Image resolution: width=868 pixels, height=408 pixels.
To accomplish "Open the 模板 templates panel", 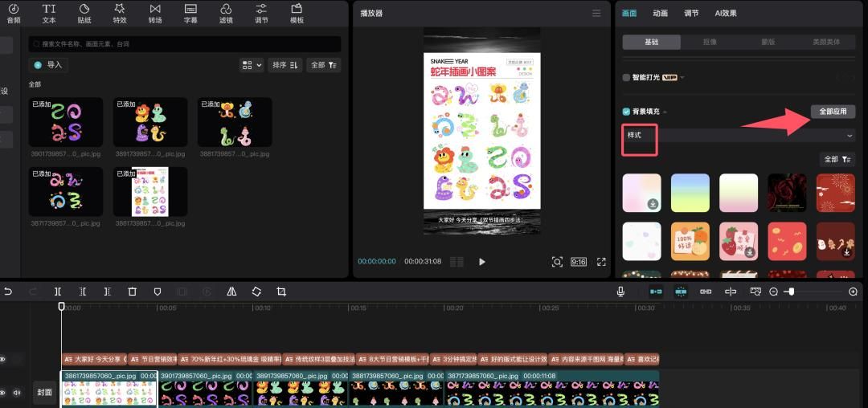I will click(x=297, y=14).
